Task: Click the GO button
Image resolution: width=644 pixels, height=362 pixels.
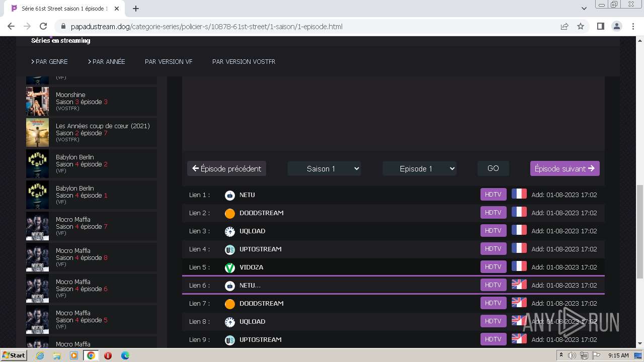Action: 493,168
